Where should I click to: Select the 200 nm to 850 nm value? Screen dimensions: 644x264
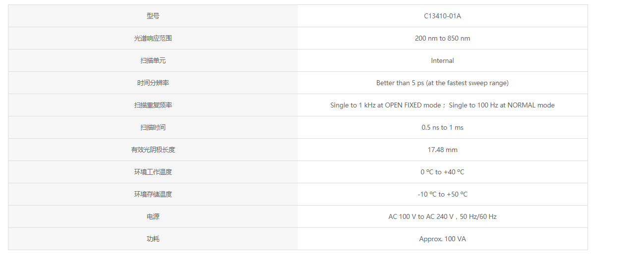click(442, 38)
